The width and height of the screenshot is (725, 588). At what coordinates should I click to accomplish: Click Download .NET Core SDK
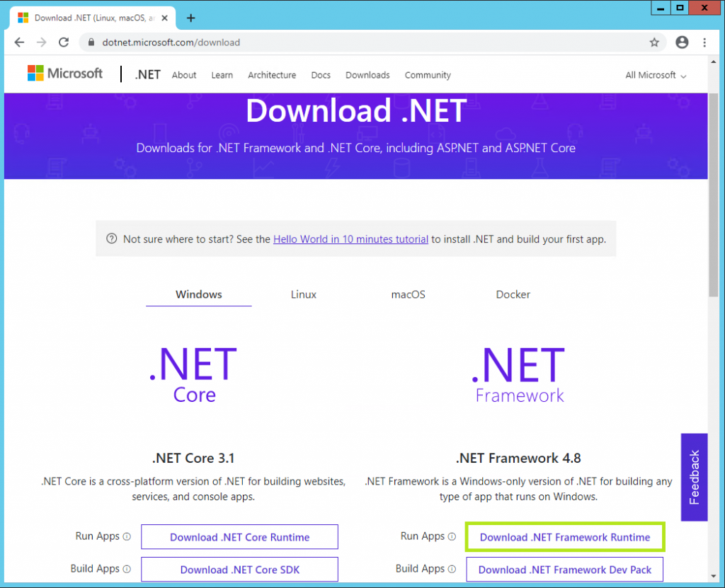(x=239, y=569)
